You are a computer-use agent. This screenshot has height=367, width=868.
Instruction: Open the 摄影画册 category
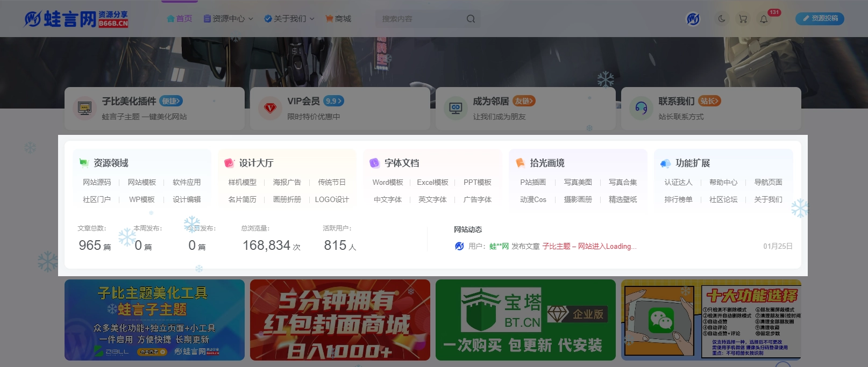(578, 199)
